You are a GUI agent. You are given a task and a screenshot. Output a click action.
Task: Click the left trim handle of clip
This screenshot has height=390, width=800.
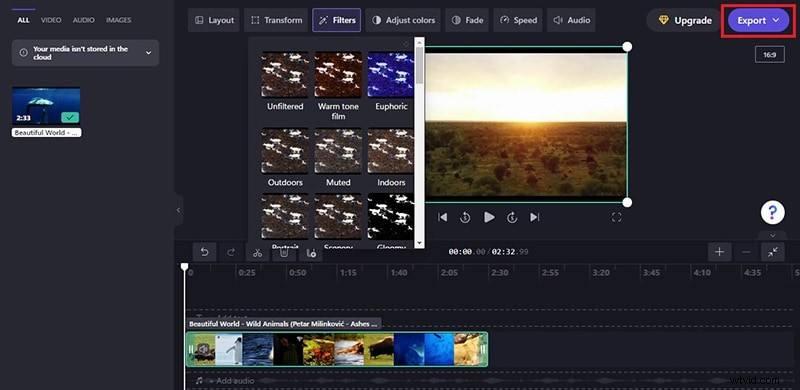click(x=191, y=349)
